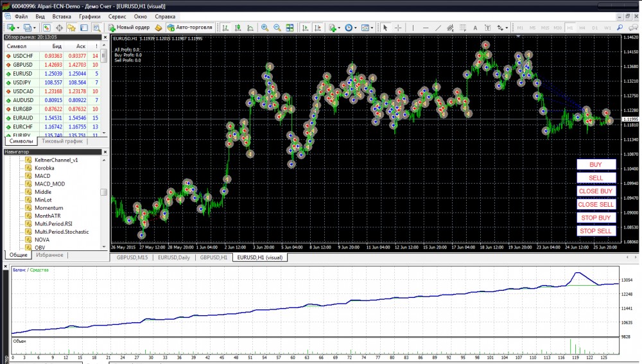Viewport: 642px width, 364px height.
Task: Switch to the EURUSD,Daily chart tab
Action: point(174,257)
